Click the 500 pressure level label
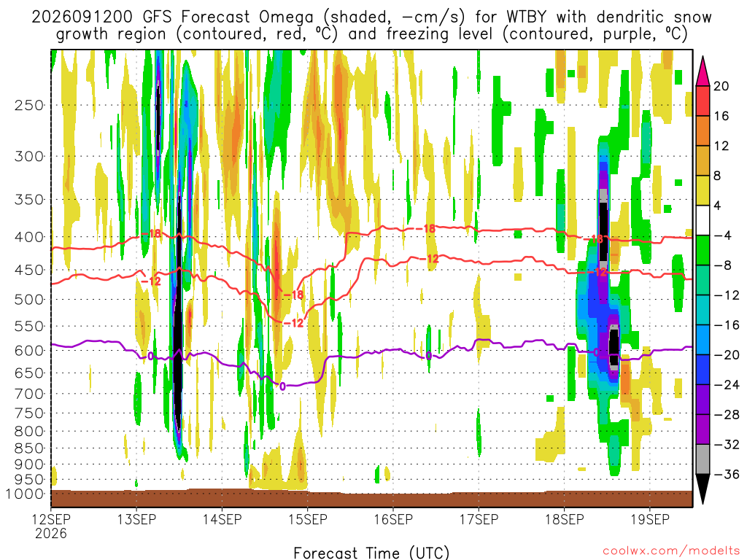747x560 pixels. [x=29, y=300]
